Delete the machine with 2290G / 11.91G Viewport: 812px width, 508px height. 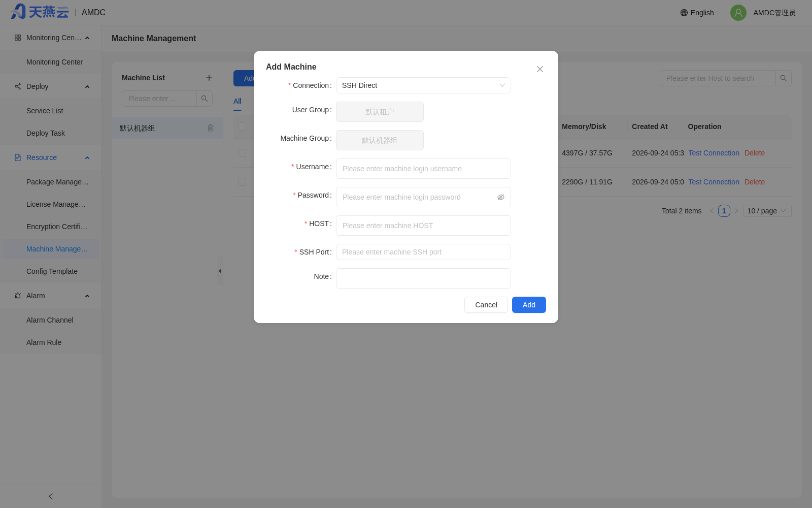[x=755, y=182]
